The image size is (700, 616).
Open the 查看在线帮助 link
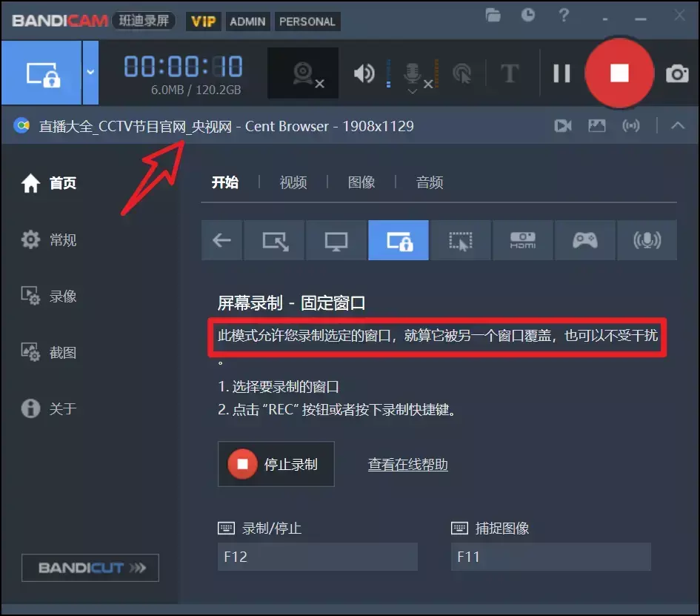(407, 464)
